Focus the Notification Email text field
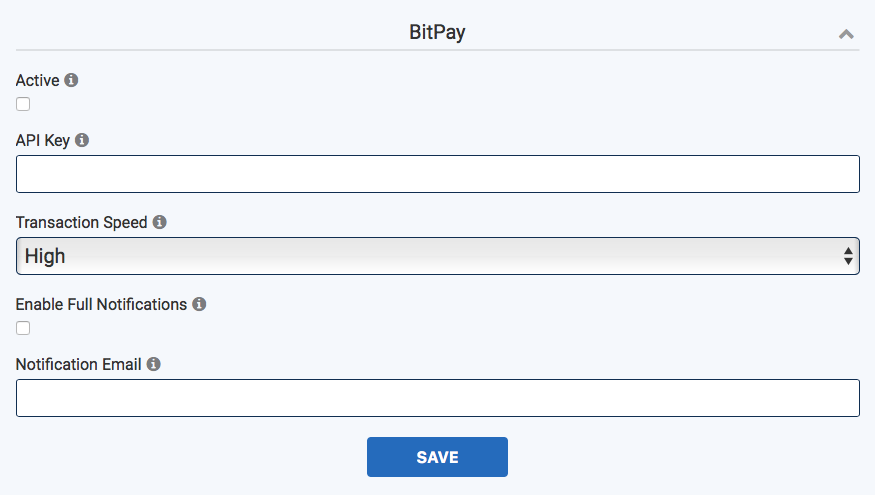The height and width of the screenshot is (495, 875). (x=438, y=398)
